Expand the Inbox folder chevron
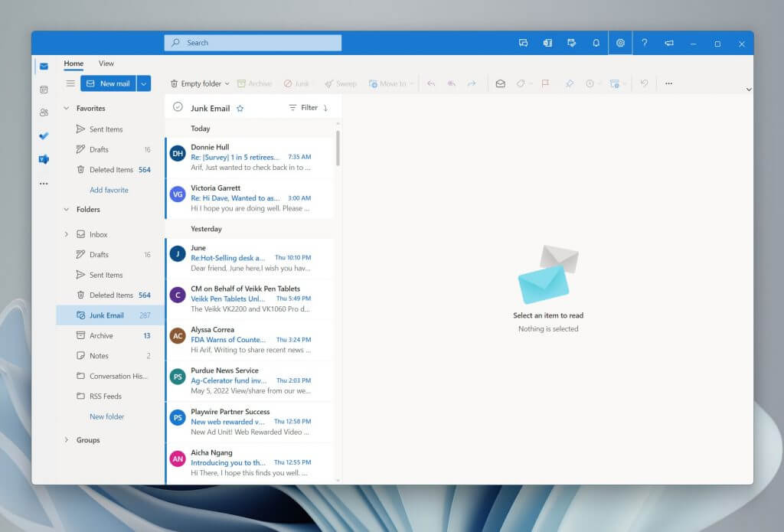This screenshot has width=784, height=532. pos(67,234)
